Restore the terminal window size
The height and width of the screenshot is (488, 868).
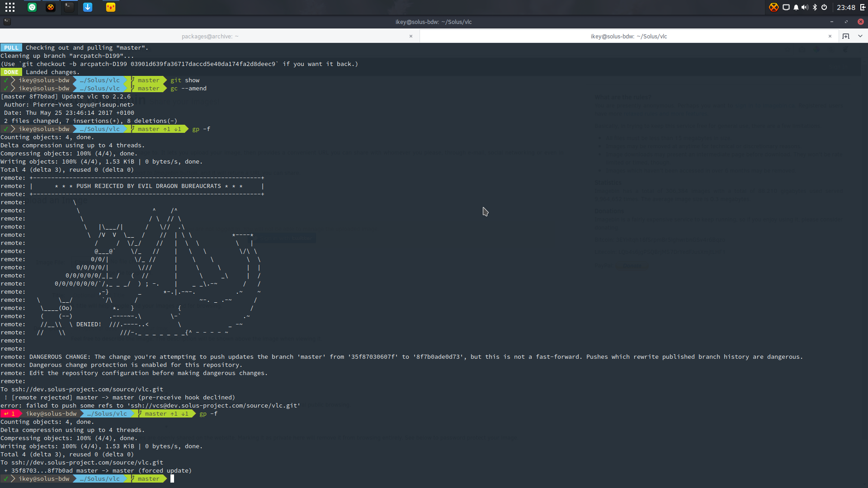click(846, 22)
